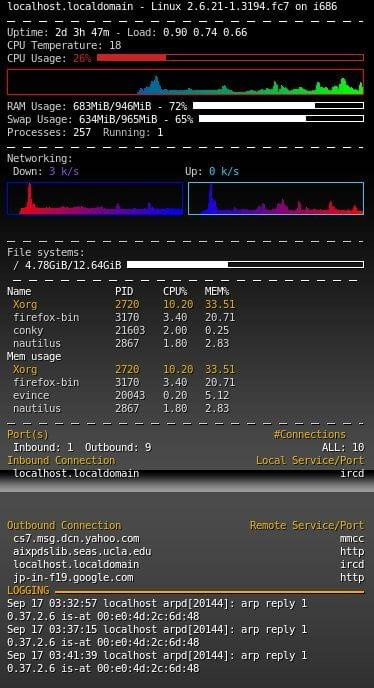Click the PID column header
Viewport: 374px width, 688px height.
pyautogui.click(x=124, y=291)
